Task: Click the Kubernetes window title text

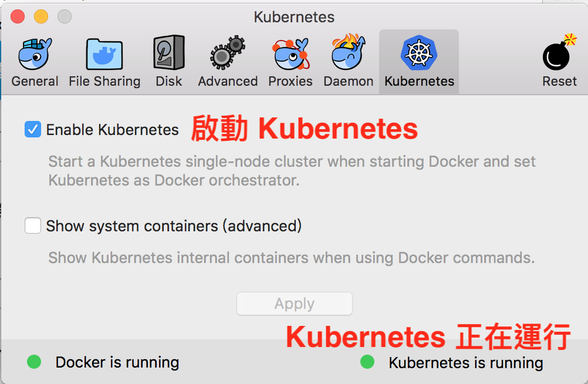Action: [294, 17]
